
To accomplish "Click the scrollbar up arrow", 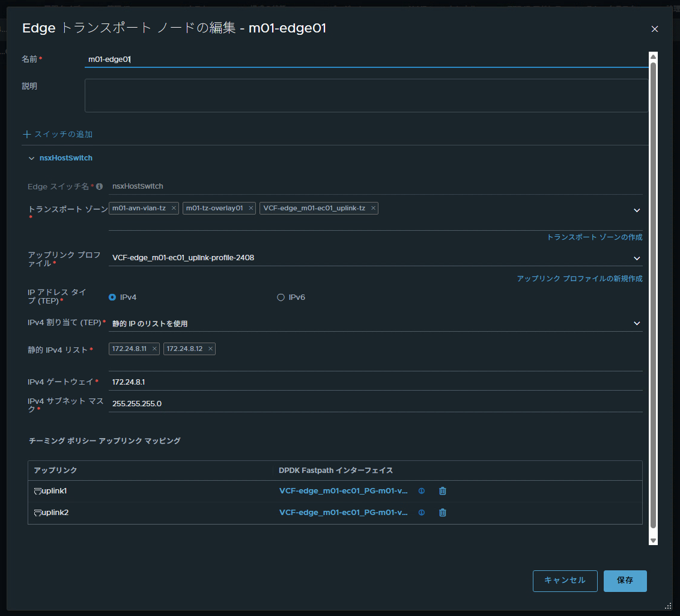I will coord(653,57).
